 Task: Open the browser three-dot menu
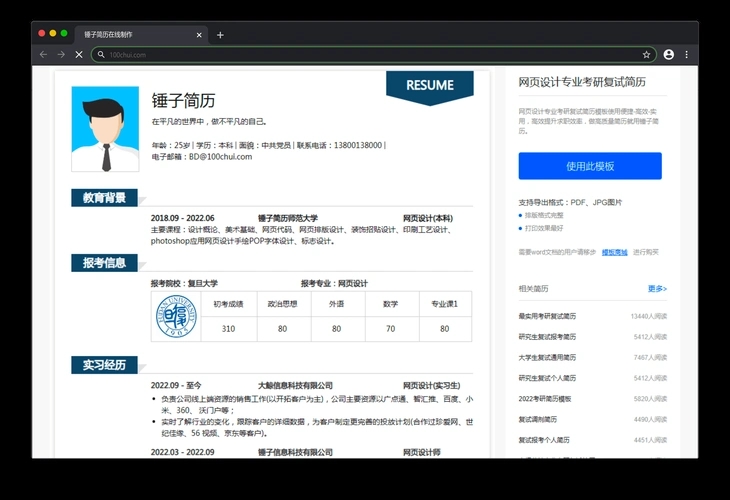tap(686, 54)
